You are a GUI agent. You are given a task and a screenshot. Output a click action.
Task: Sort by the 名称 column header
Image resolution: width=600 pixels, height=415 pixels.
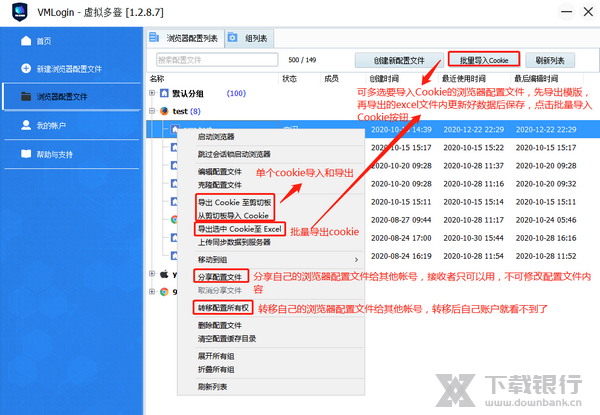157,78
